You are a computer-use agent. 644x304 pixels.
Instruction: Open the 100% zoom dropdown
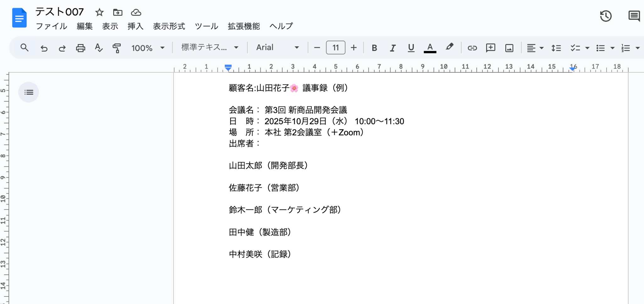coord(148,48)
